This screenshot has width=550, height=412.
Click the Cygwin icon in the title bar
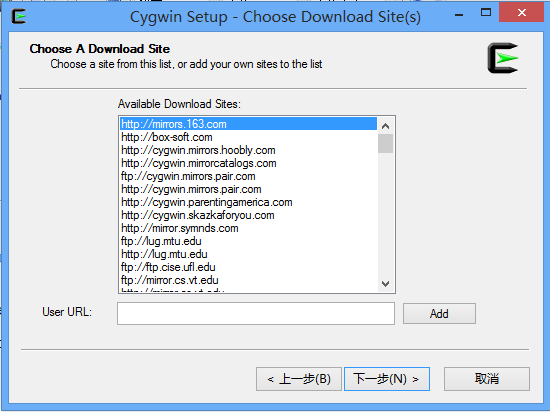[x=19, y=16]
